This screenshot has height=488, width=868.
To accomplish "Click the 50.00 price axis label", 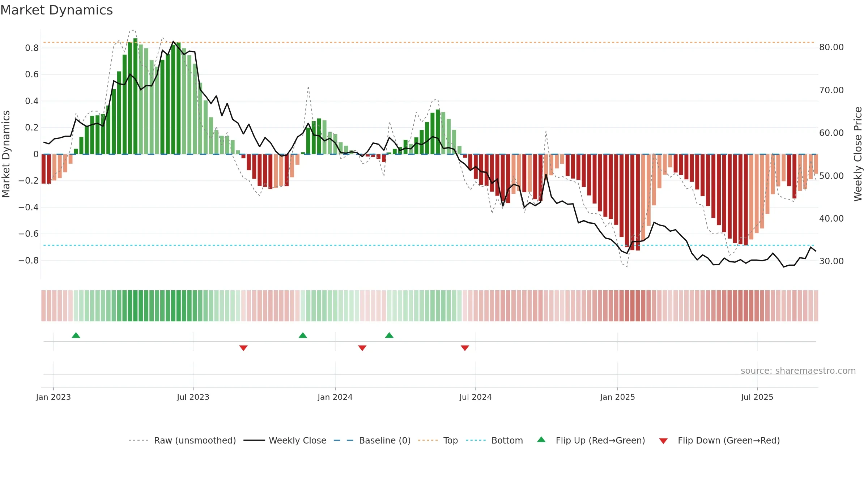I will [x=831, y=176].
